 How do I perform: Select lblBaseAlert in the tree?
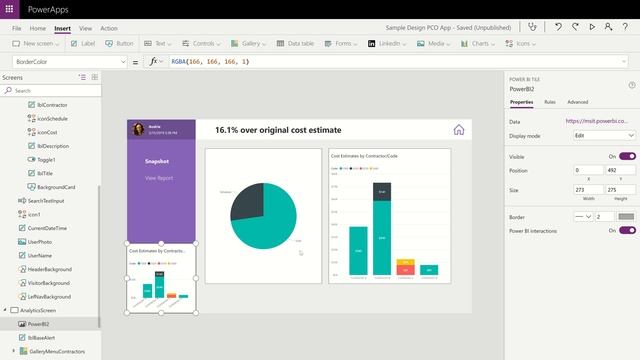[x=41, y=338]
